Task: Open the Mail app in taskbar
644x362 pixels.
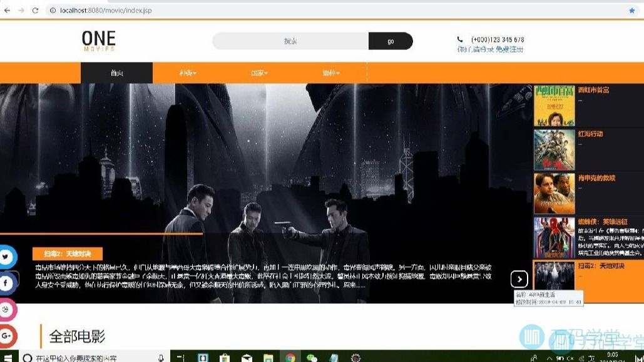Action: pos(247,358)
